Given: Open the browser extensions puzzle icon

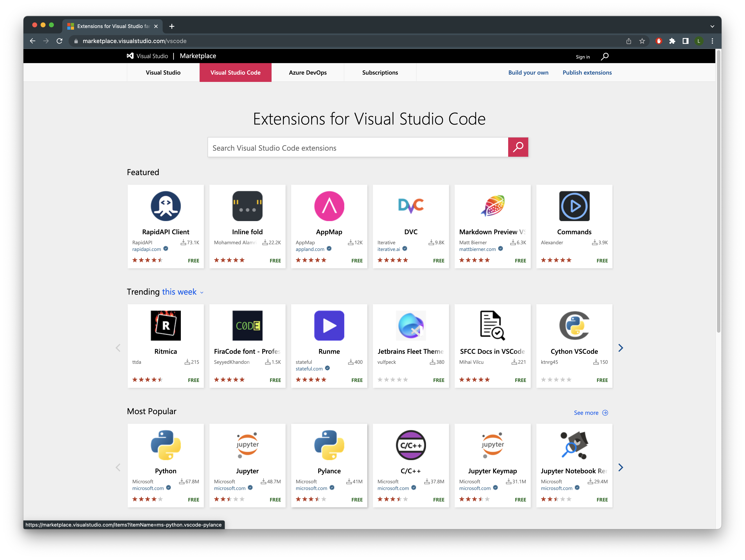Looking at the screenshot, I should [672, 41].
